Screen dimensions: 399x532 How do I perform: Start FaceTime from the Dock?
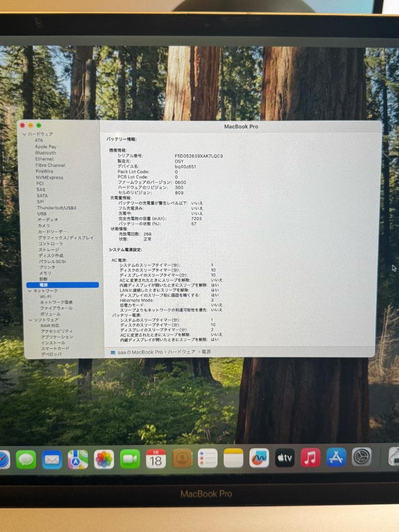click(x=130, y=459)
